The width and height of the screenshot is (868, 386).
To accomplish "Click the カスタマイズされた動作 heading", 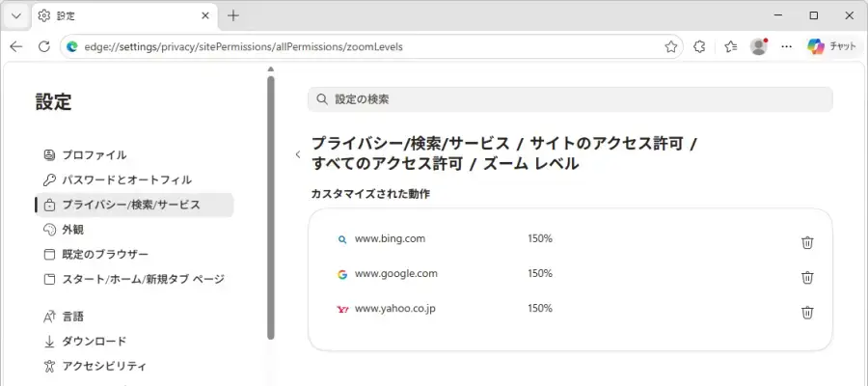I will pyautogui.click(x=371, y=194).
